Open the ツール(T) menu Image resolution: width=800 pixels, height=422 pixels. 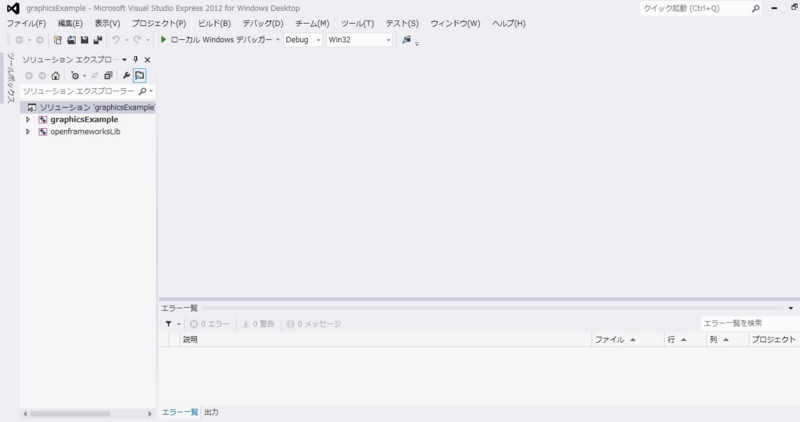pos(358,23)
